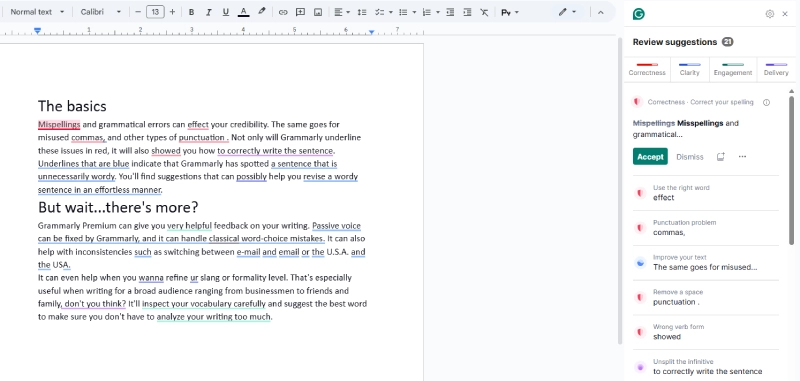The image size is (800, 381).
Task: Toggle the bulleted list icon
Action: tap(403, 12)
